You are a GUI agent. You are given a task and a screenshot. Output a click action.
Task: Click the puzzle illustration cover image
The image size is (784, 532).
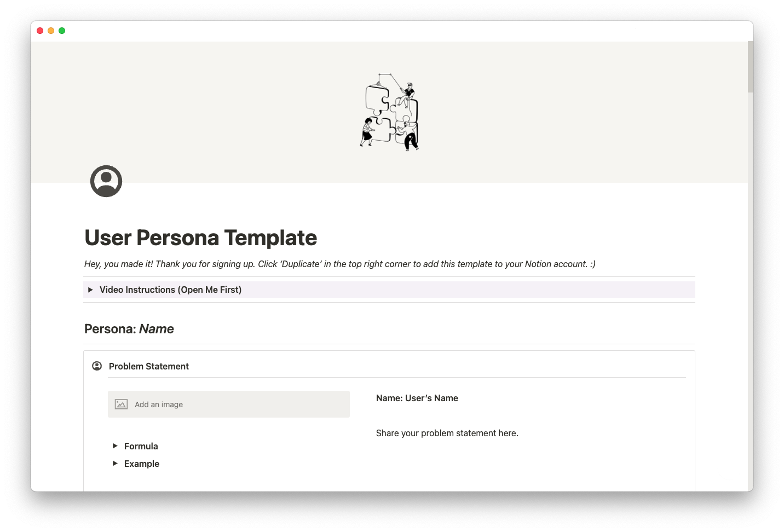pos(389,112)
